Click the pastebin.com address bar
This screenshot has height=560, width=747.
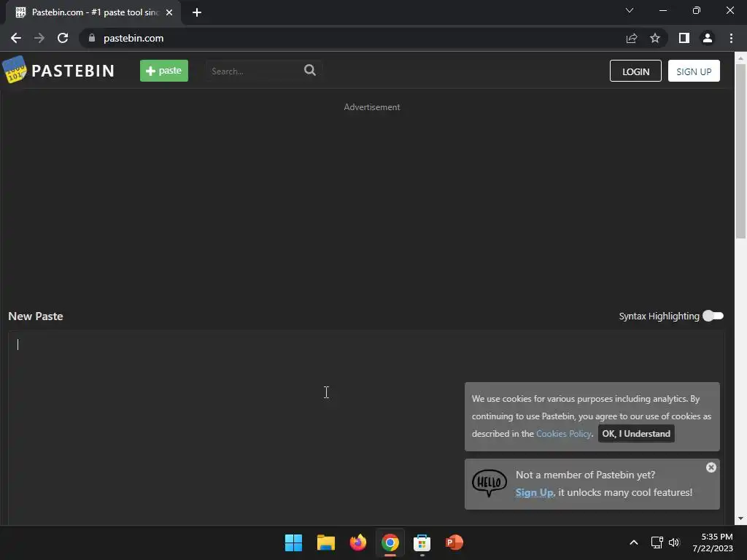tap(352, 38)
